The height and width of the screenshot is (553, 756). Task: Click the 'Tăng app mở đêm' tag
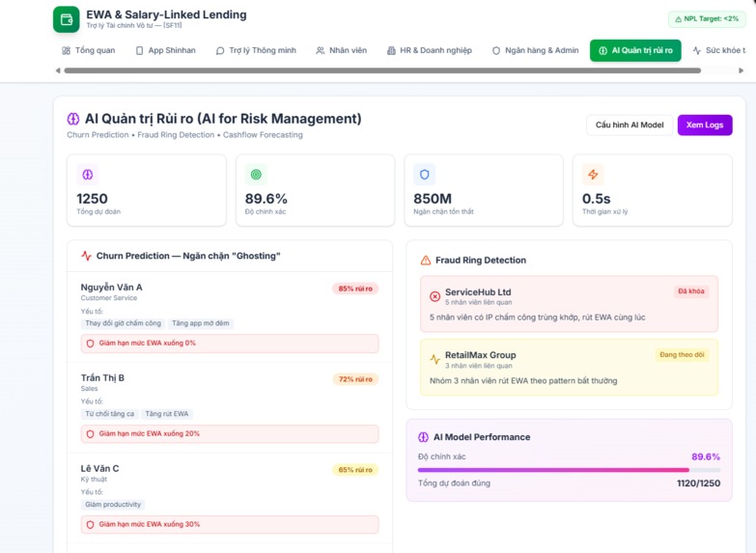coord(201,323)
